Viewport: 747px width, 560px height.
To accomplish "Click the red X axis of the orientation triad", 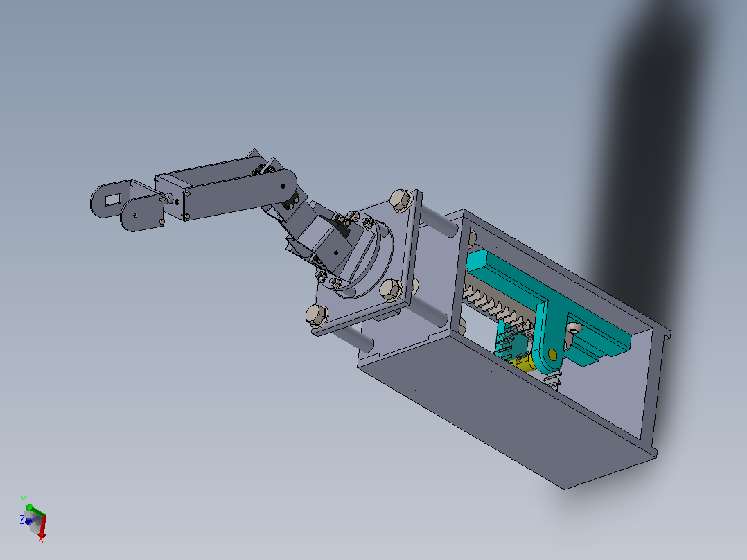I will click(42, 528).
